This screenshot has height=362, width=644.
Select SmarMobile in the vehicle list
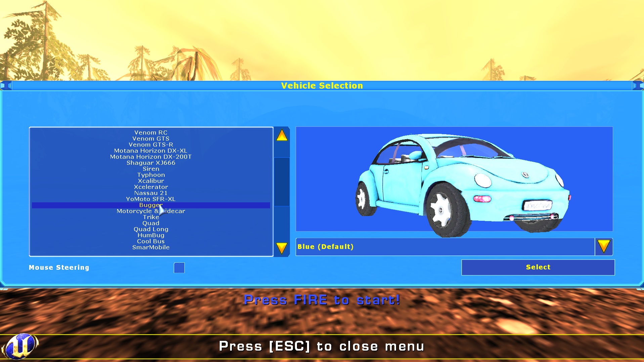point(151,247)
